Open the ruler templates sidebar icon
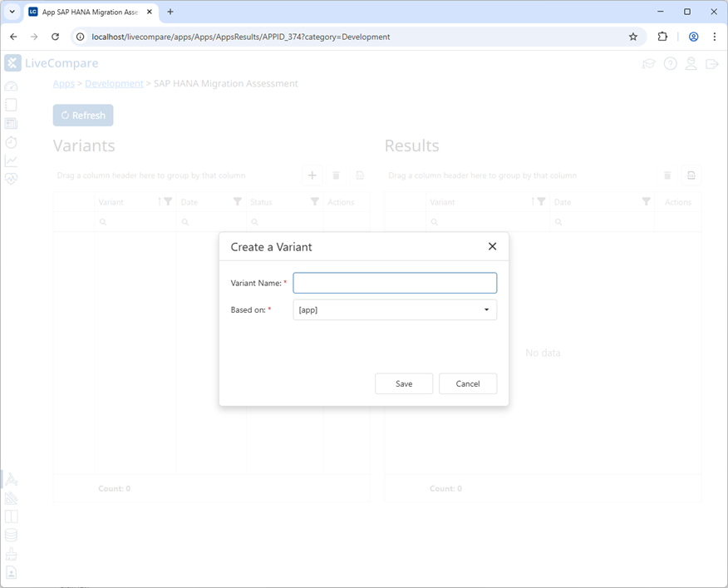The image size is (728, 588). tap(11, 498)
